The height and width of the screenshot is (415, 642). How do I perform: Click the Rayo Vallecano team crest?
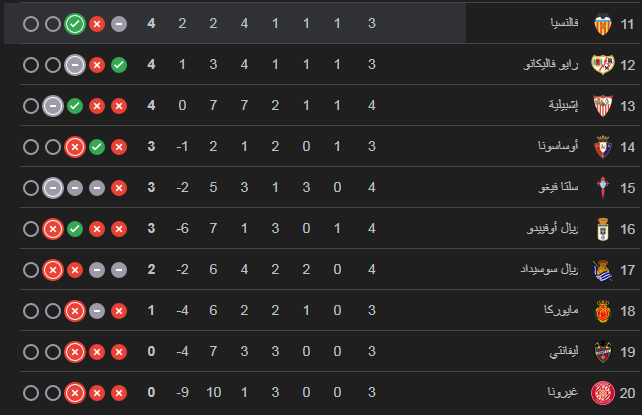603,65
